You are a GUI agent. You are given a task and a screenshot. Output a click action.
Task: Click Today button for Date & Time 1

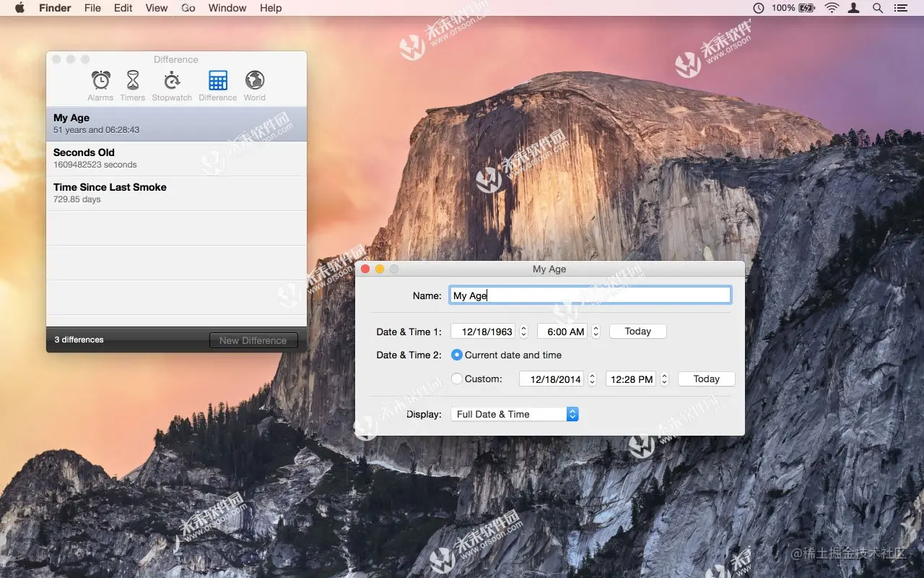tap(638, 332)
